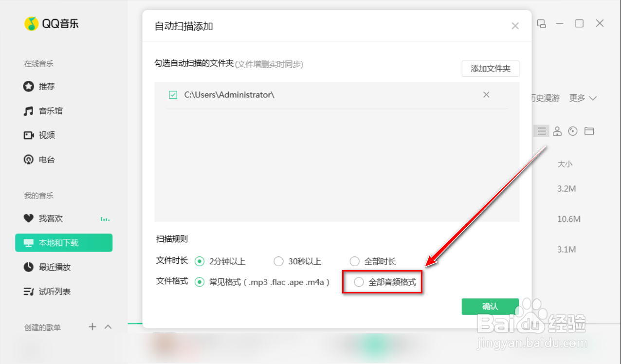Remove the Administrator folder from scan list
The height and width of the screenshot is (364, 621).
(x=486, y=95)
